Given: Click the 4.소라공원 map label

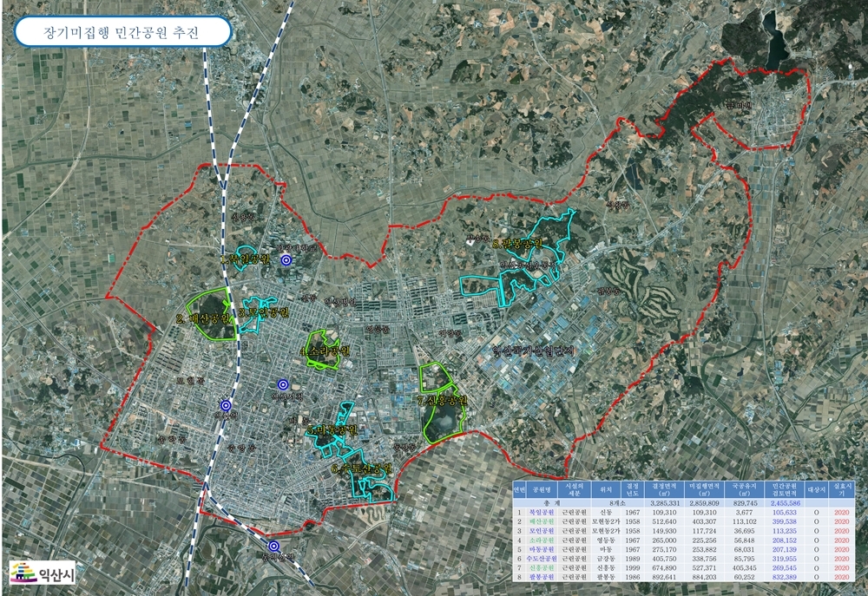Looking at the screenshot, I should (x=325, y=351).
